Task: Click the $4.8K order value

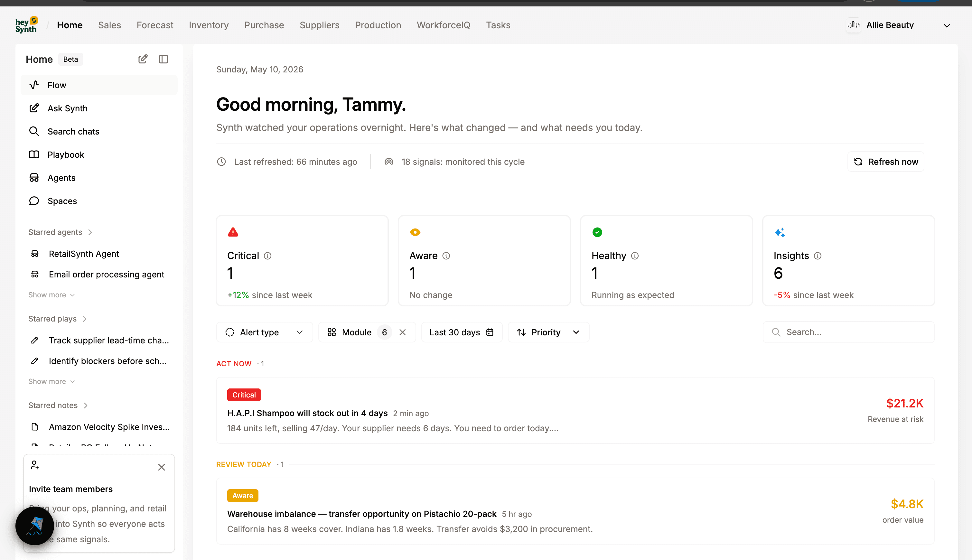Action: click(x=907, y=504)
